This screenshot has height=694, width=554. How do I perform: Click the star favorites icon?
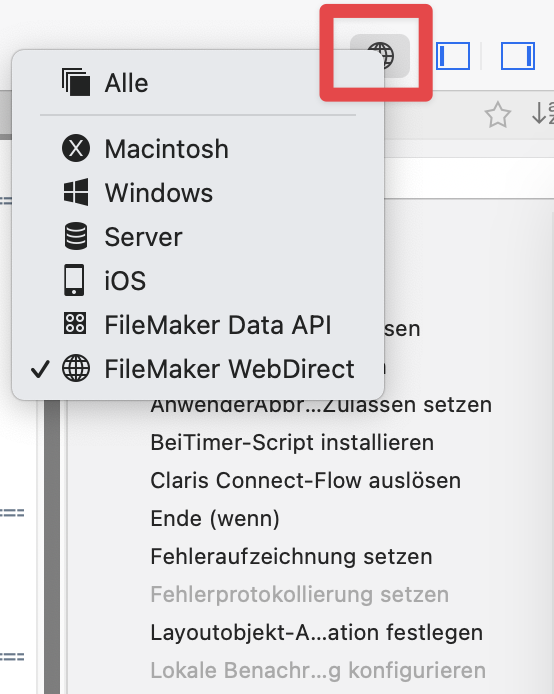pyautogui.click(x=498, y=115)
